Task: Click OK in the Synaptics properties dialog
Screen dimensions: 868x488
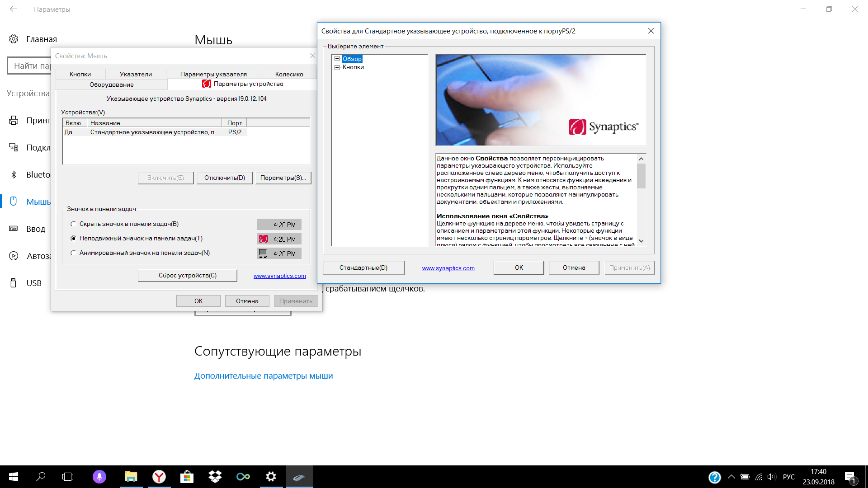Action: pyautogui.click(x=519, y=268)
